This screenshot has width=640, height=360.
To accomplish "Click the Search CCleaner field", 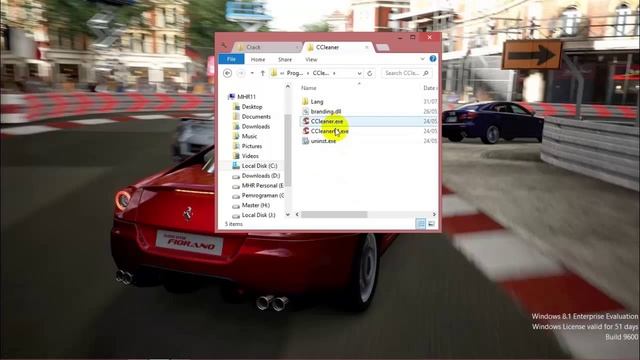I will click(407, 73).
